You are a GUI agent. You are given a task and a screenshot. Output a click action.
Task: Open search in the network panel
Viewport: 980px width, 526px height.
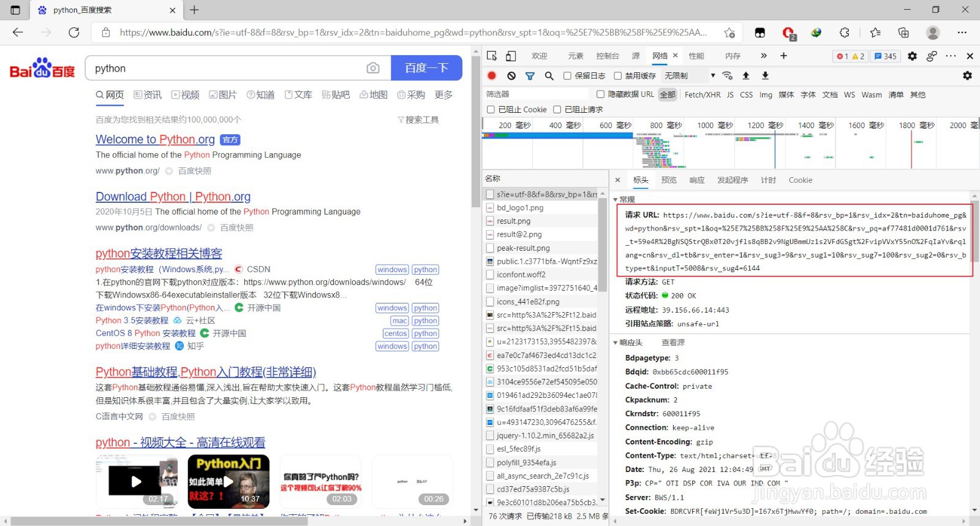pos(549,75)
